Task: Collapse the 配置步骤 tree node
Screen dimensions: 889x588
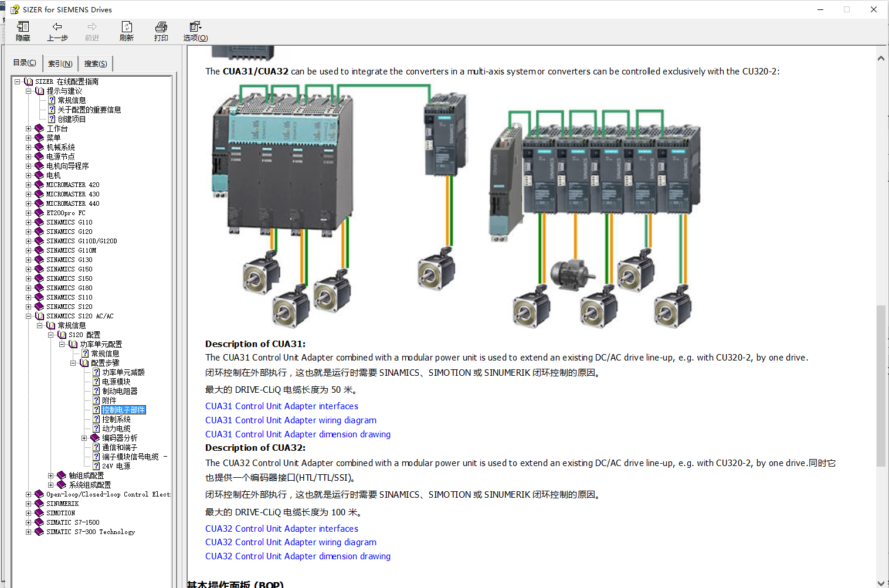Action: (x=73, y=363)
